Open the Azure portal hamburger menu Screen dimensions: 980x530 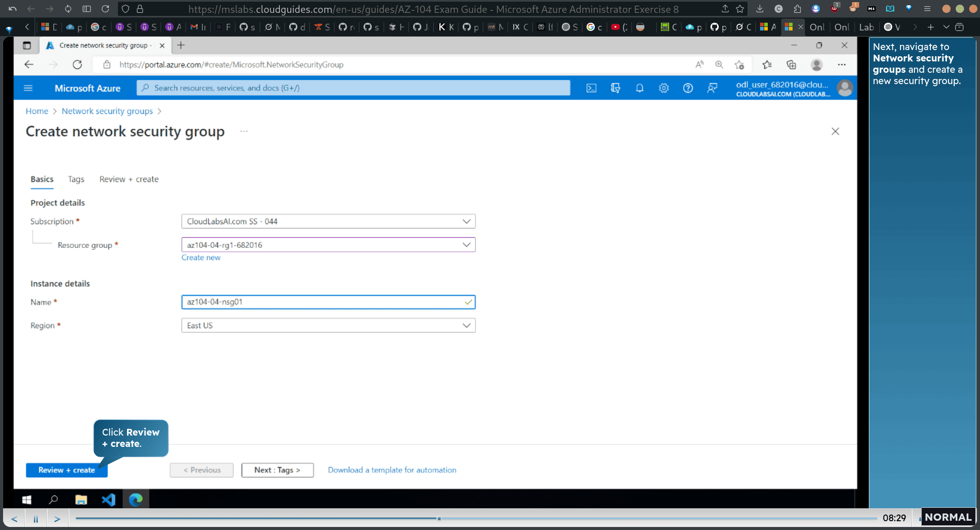28,88
